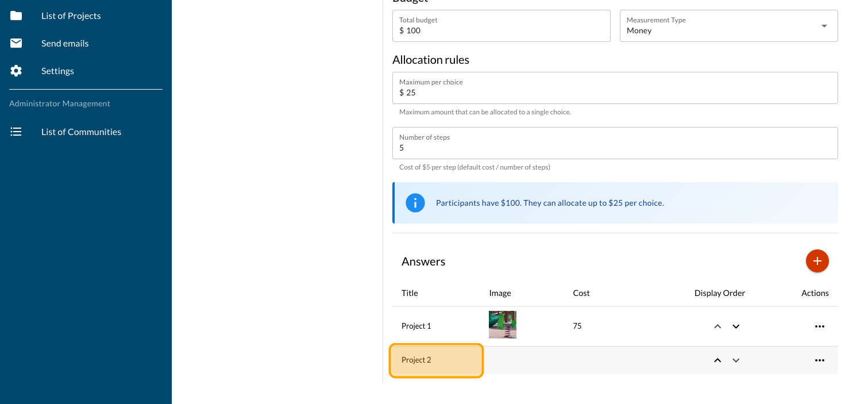This screenshot has height=404, width=868.
Task: Open the three-dot actions menu for Project 2
Action: [x=819, y=360]
